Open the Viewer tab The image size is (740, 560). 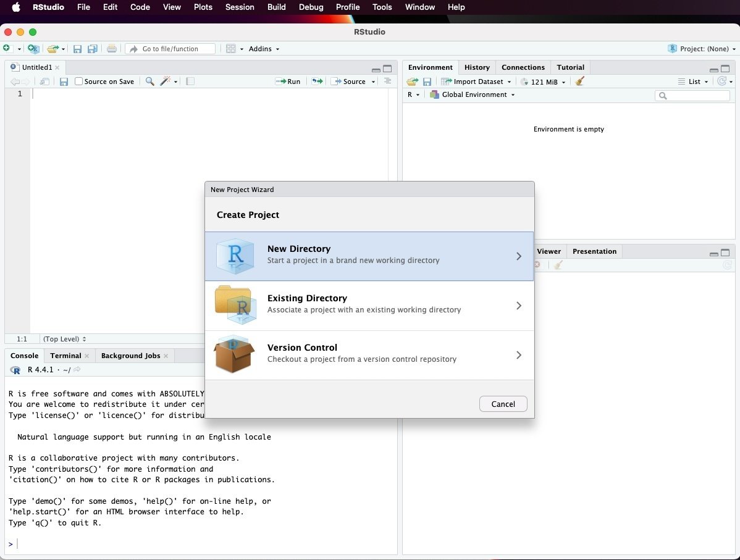point(549,251)
